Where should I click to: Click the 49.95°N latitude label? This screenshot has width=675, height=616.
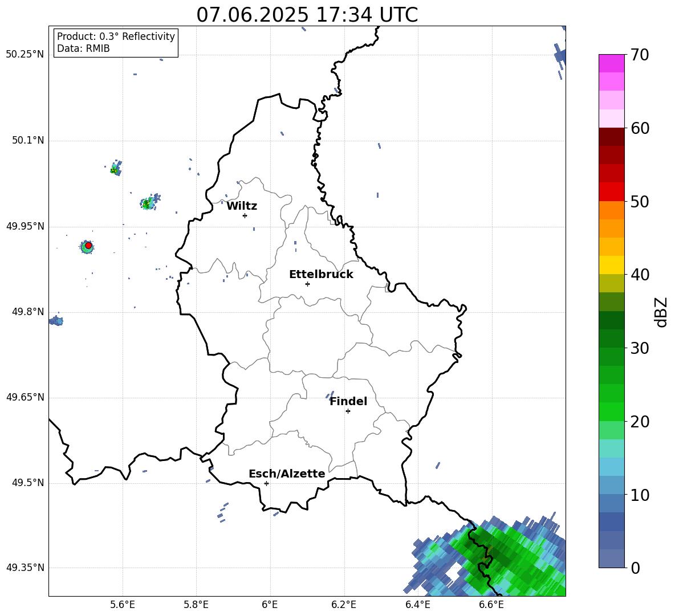coord(25,226)
